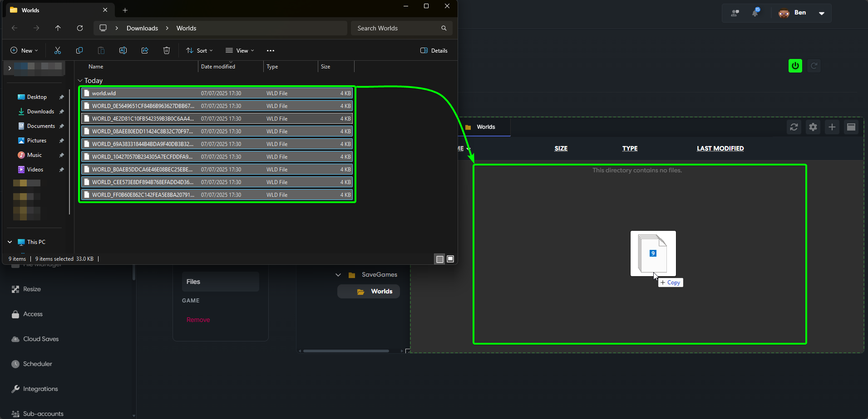Open Resize in the sidebar
The height and width of the screenshot is (419, 868).
pyautogui.click(x=32, y=289)
